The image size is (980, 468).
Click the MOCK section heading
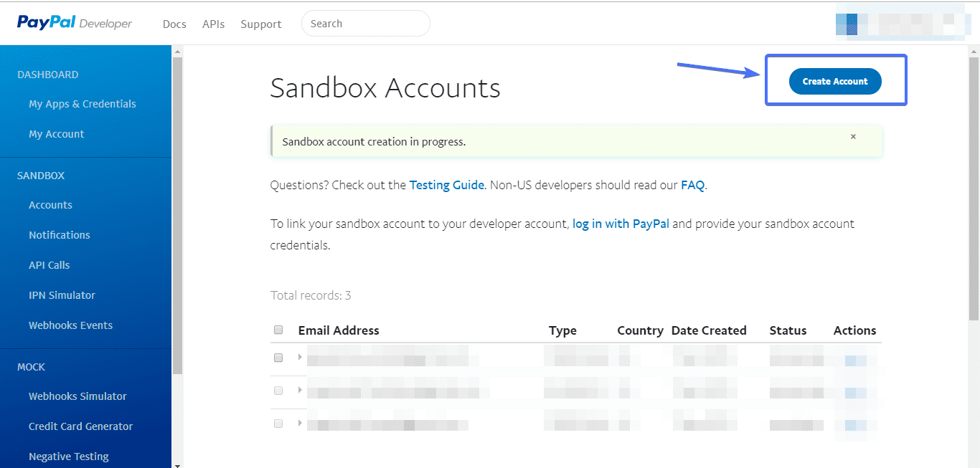[x=31, y=367]
